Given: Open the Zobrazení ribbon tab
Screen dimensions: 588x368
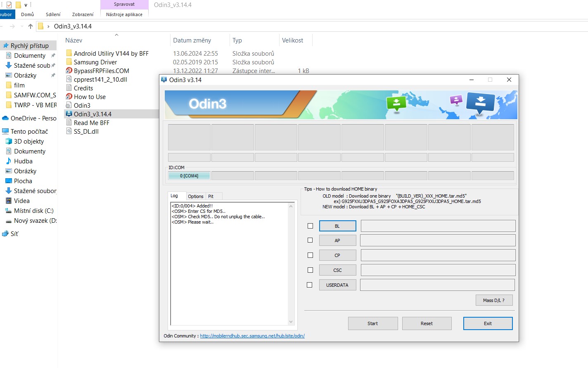Looking at the screenshot, I should click(83, 14).
